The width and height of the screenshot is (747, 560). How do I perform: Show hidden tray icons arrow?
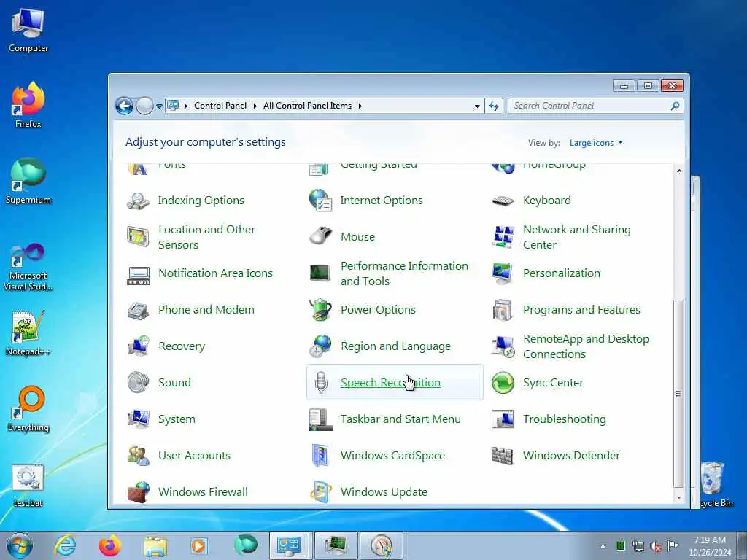pos(603,546)
